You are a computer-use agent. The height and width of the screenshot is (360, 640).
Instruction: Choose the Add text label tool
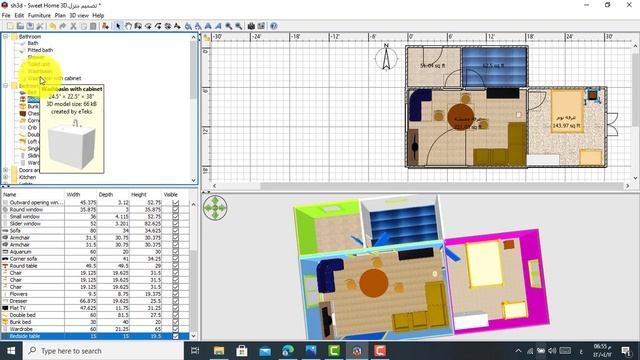(177, 26)
